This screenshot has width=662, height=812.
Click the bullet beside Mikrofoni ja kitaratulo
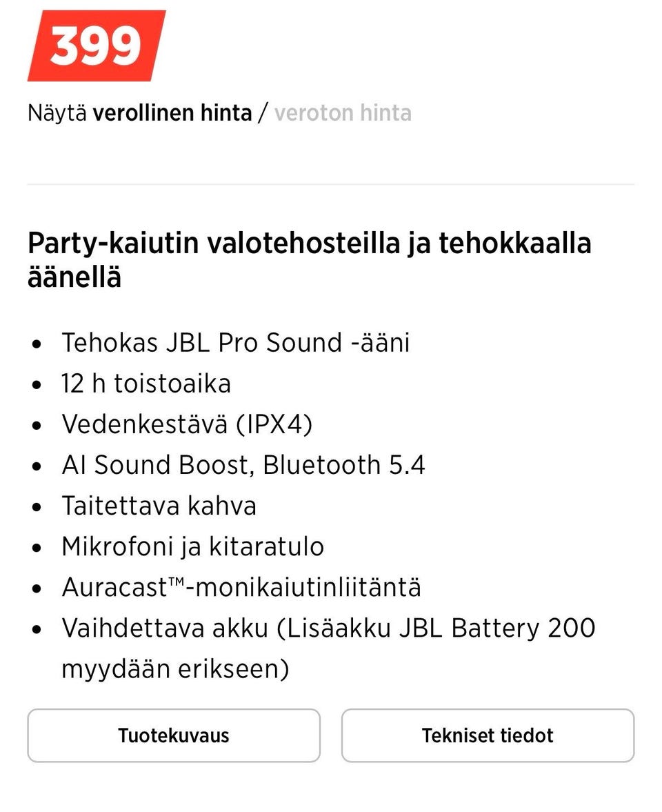coord(38,547)
